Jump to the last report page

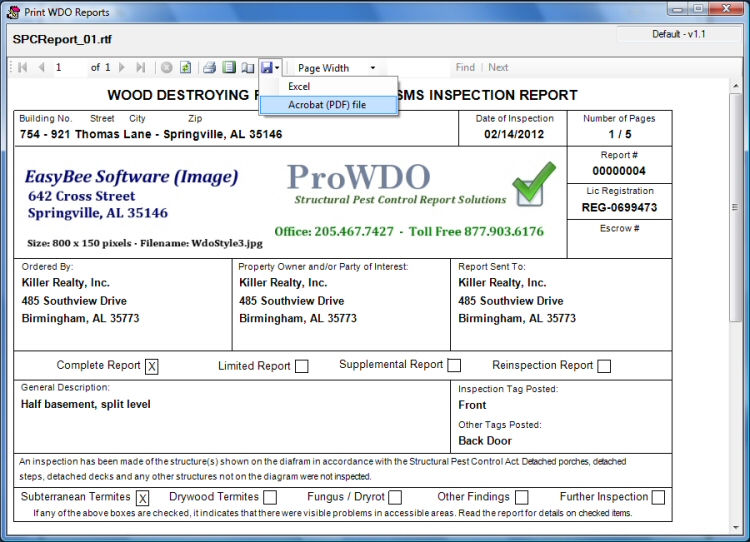click(141, 67)
